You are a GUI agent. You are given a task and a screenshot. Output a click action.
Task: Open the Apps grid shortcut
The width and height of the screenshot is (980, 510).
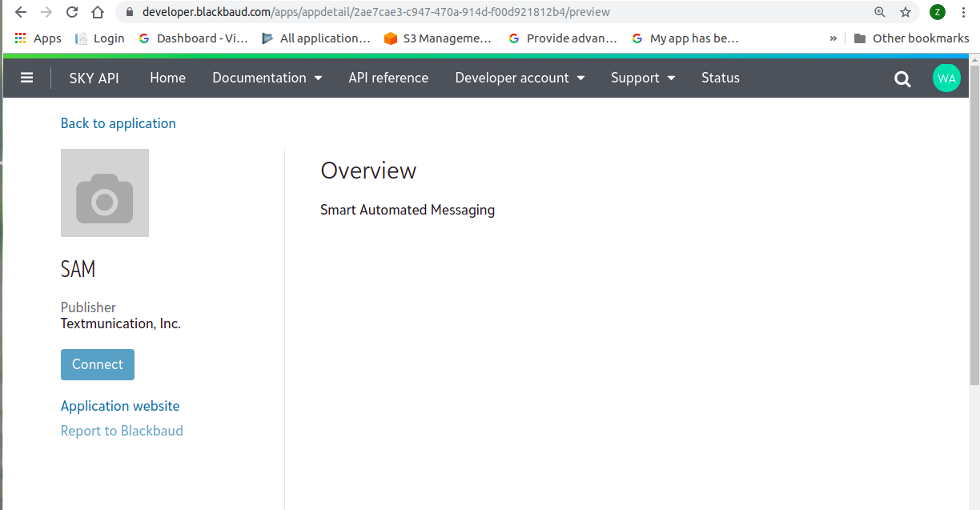[x=38, y=38]
